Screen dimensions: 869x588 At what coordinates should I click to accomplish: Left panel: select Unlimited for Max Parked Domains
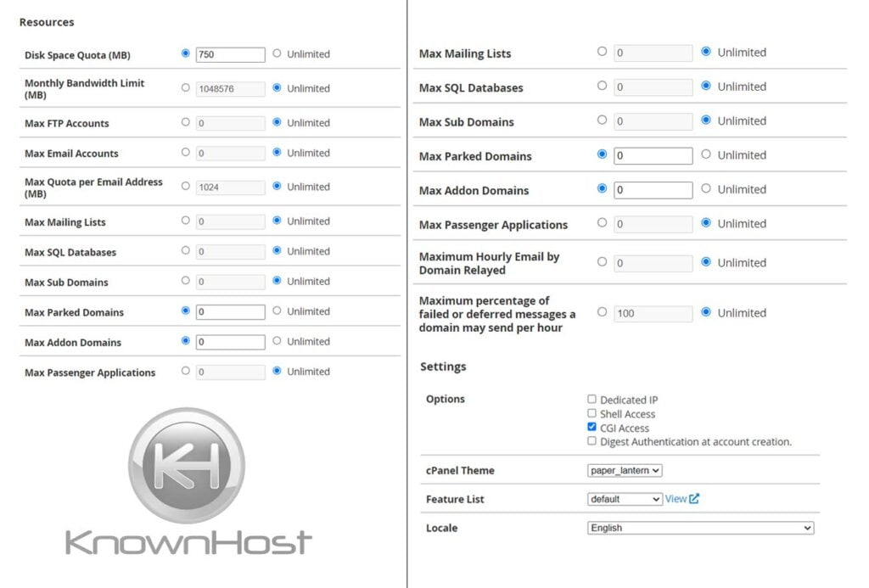tap(278, 311)
